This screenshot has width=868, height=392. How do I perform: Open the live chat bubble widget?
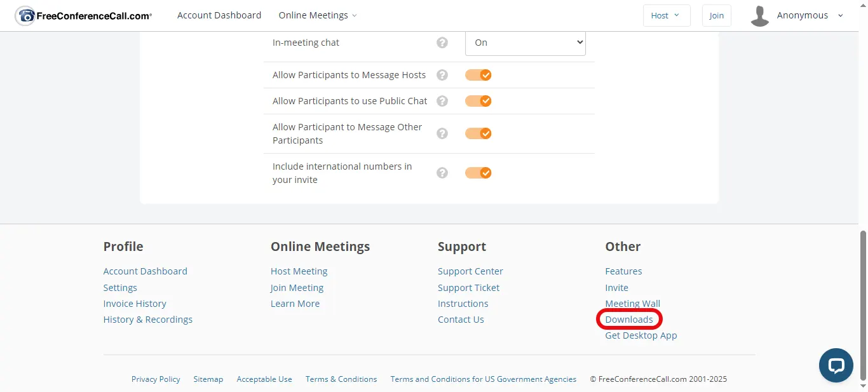836,365
